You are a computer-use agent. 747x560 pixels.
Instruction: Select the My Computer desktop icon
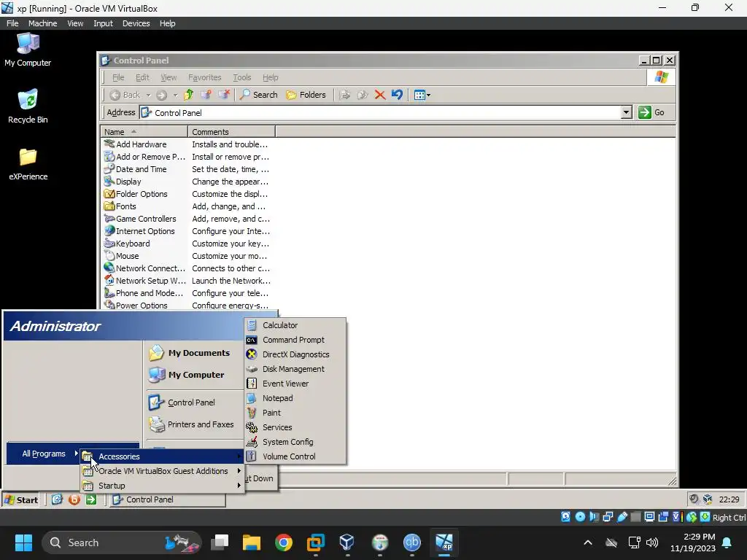pyautogui.click(x=28, y=50)
